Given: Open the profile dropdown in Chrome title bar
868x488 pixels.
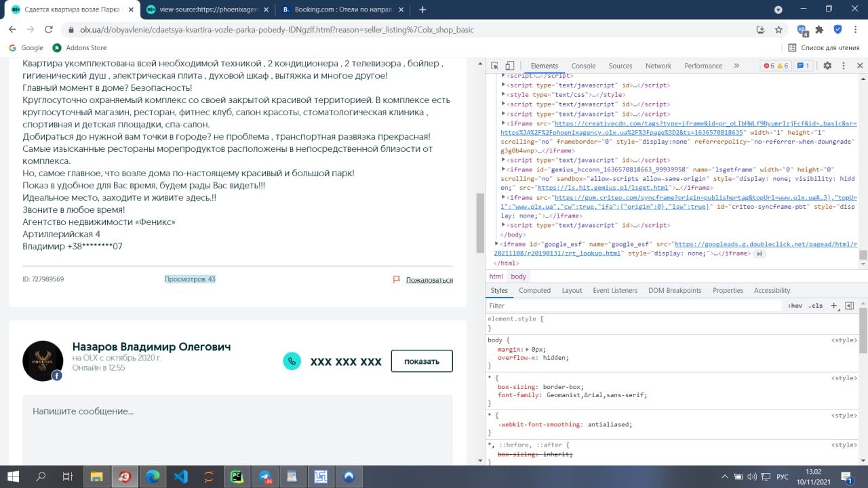Looking at the screenshot, I should pos(778,9).
